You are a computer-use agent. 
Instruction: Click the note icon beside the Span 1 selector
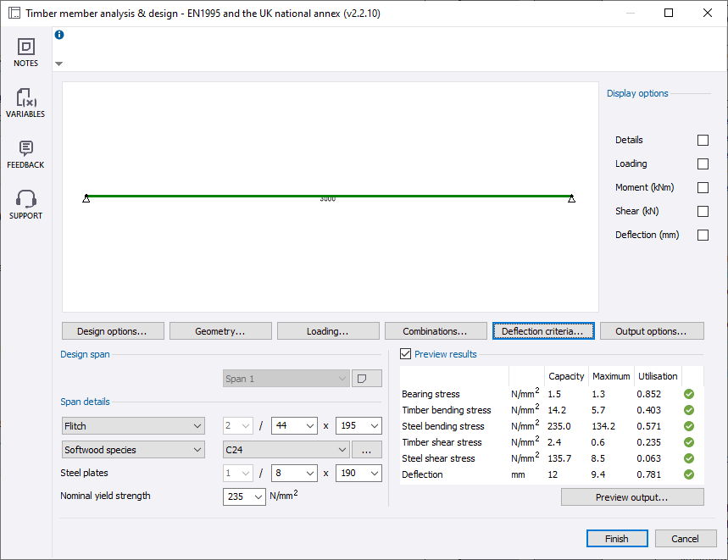click(367, 377)
